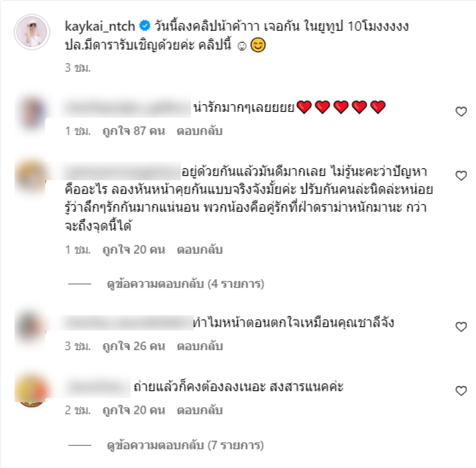Image resolution: width=476 pixels, height=468 pixels.
Task: Reply to the hearts comment
Action: [199, 131]
